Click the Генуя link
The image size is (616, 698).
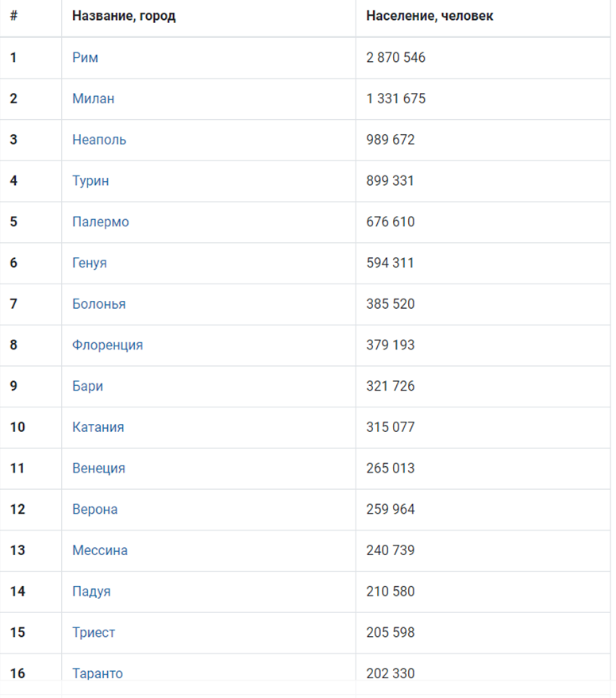coord(90,263)
